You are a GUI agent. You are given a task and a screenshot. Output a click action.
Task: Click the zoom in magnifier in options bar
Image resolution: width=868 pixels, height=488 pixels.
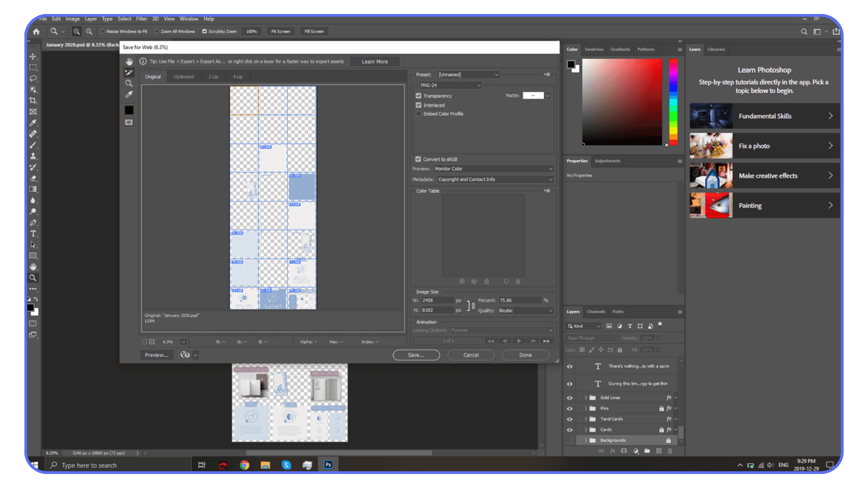pos(77,32)
